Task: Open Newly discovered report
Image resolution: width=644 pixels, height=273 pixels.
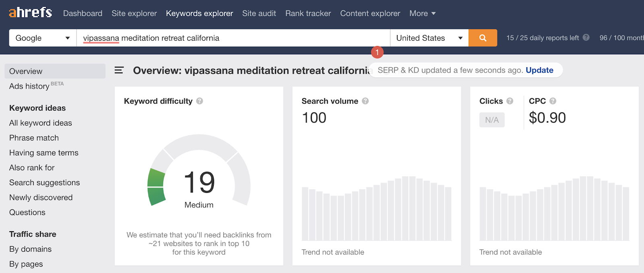Action: click(41, 197)
